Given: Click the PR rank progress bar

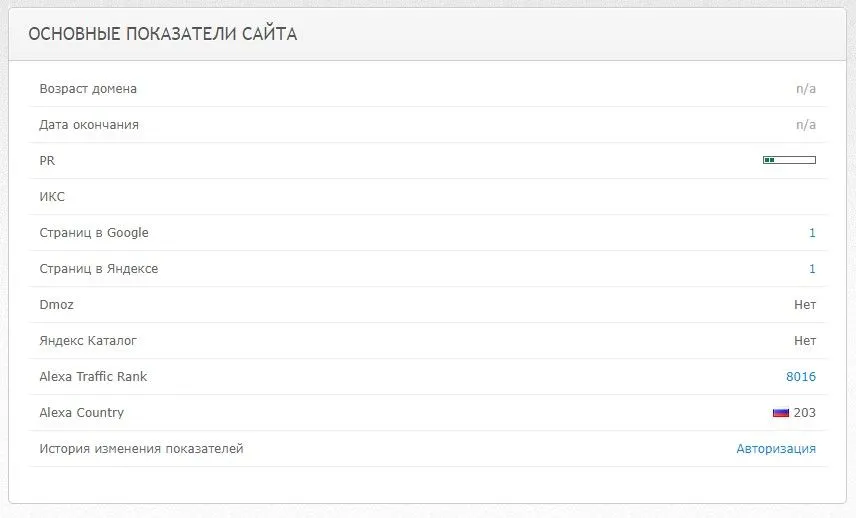Looking at the screenshot, I should pos(789,160).
